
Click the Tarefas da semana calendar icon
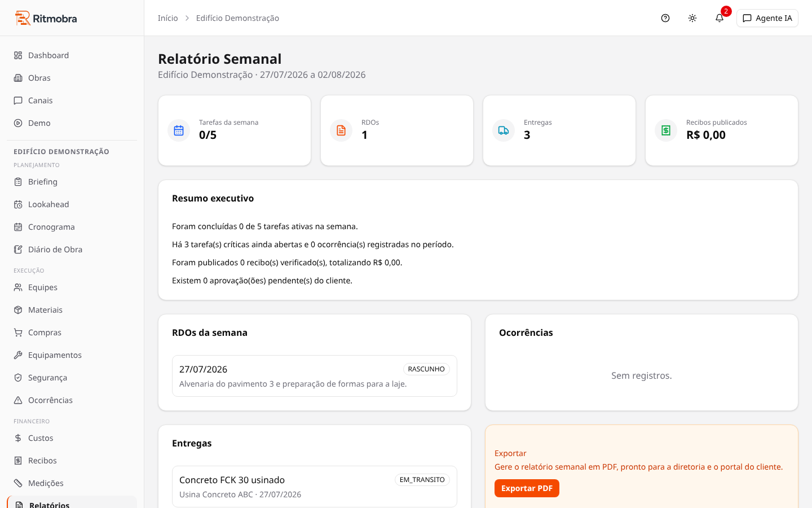coord(179,130)
